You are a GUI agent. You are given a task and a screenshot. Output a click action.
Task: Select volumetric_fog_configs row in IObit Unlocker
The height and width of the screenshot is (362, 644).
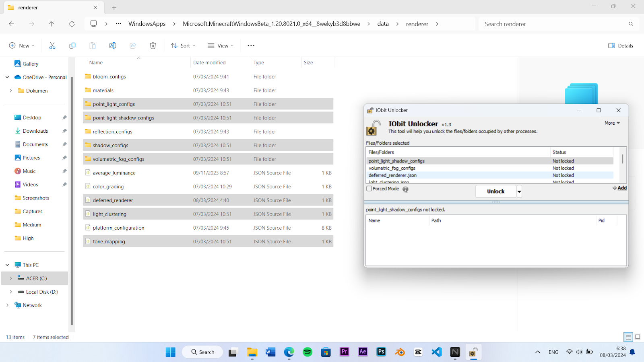(490, 168)
